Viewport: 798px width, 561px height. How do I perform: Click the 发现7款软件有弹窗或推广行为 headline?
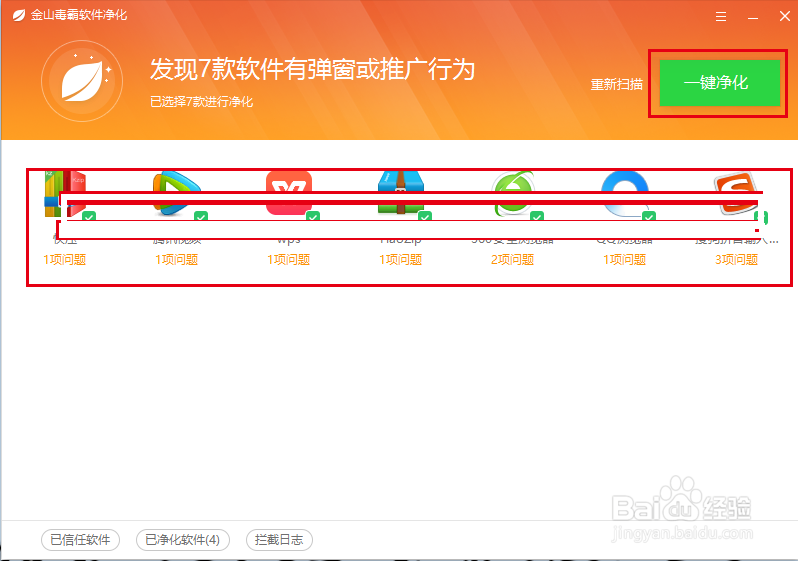312,69
